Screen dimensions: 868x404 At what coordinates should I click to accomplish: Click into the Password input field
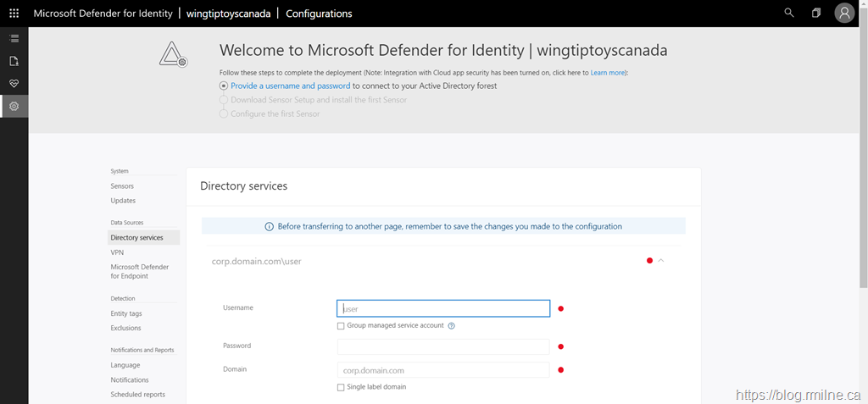(x=443, y=346)
